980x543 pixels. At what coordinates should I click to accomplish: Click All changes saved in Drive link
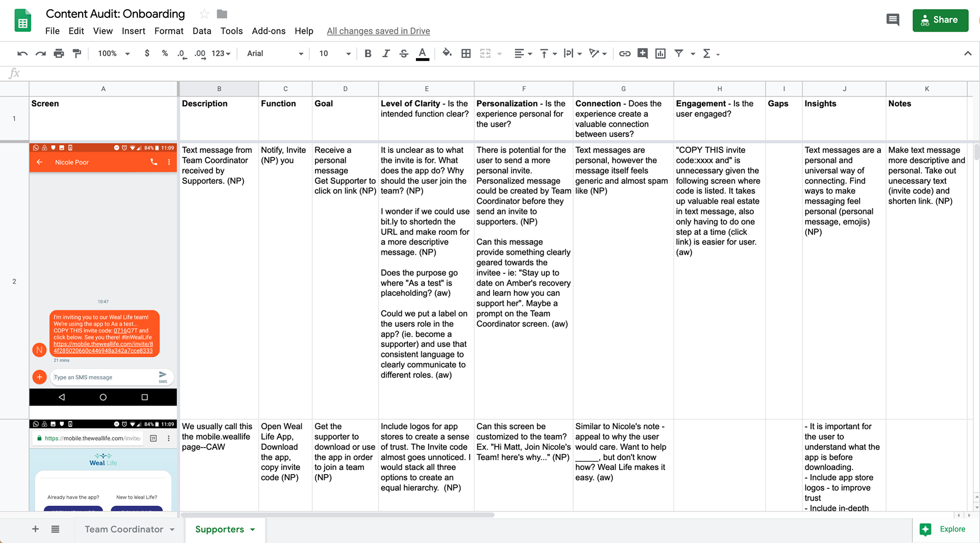pyautogui.click(x=378, y=31)
